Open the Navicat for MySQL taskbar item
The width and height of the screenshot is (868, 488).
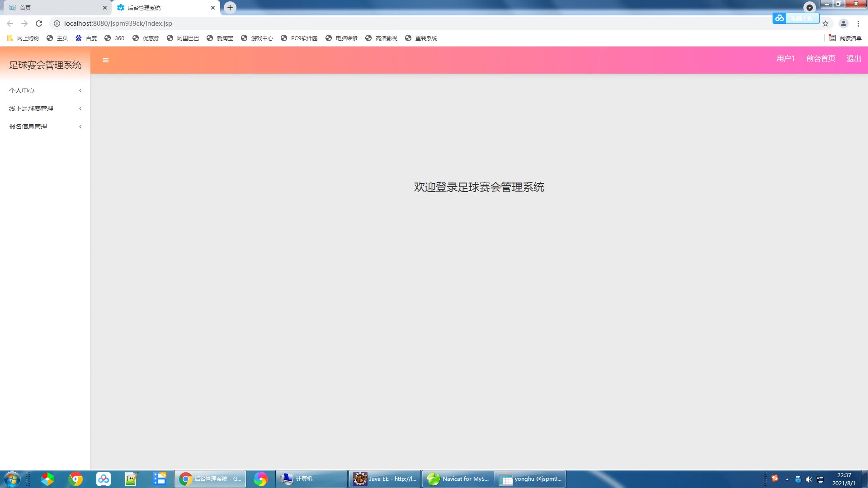tap(458, 479)
